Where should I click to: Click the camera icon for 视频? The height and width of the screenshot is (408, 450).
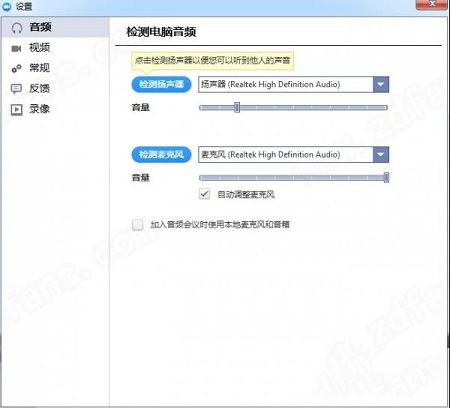[16, 49]
